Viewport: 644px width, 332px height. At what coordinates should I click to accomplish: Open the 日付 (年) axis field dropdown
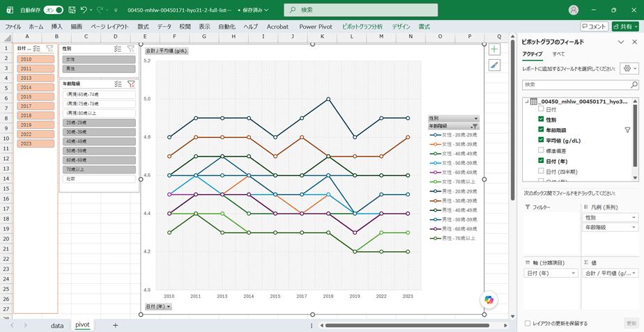[x=551, y=273]
